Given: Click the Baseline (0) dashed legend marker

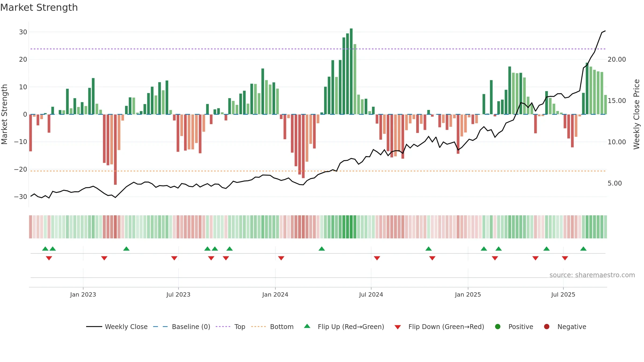Looking at the screenshot, I should (x=160, y=327).
